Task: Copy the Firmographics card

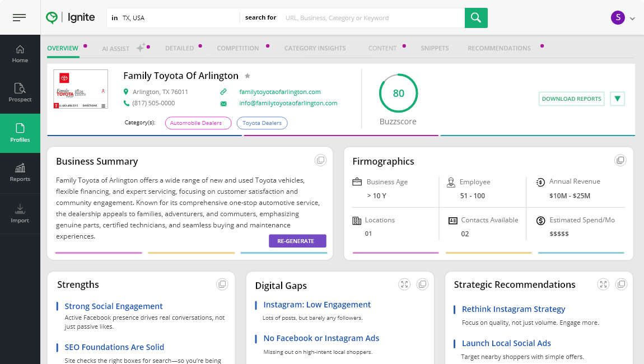Action: click(620, 160)
